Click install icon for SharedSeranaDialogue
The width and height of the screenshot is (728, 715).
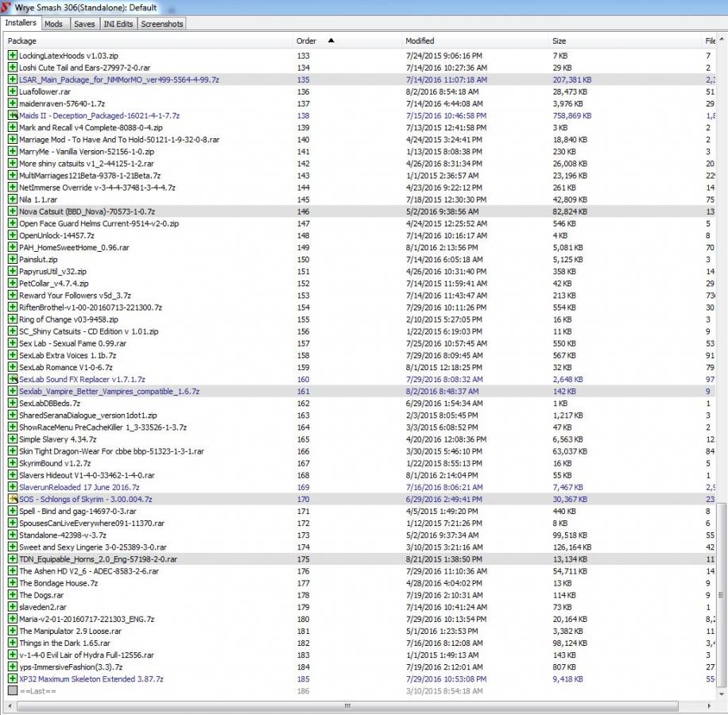(x=13, y=415)
